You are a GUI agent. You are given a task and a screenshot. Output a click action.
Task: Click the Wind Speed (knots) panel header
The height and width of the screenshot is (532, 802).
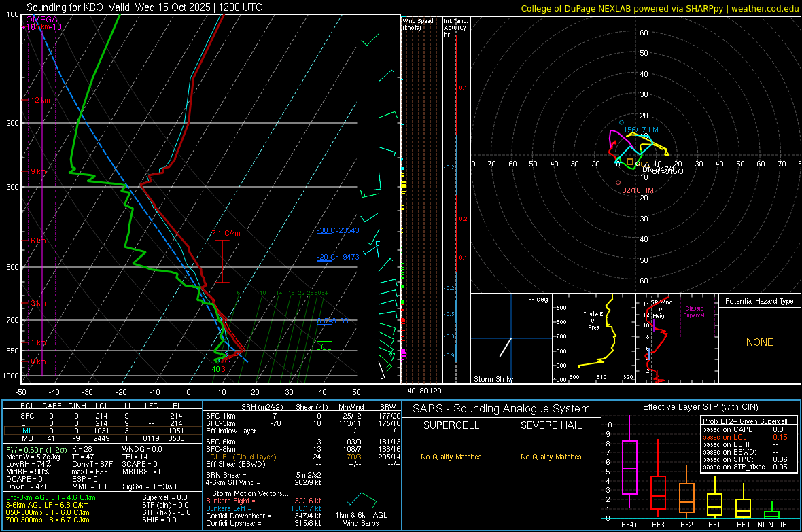[x=418, y=24]
